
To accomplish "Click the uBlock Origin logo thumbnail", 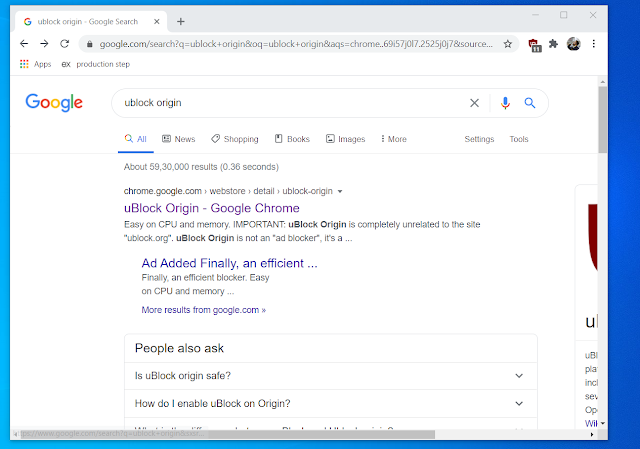I will coord(593,238).
